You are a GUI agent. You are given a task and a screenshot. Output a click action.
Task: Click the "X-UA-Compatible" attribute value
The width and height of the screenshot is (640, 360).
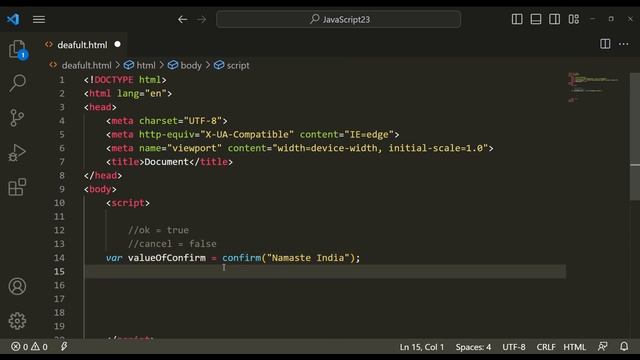247,135
